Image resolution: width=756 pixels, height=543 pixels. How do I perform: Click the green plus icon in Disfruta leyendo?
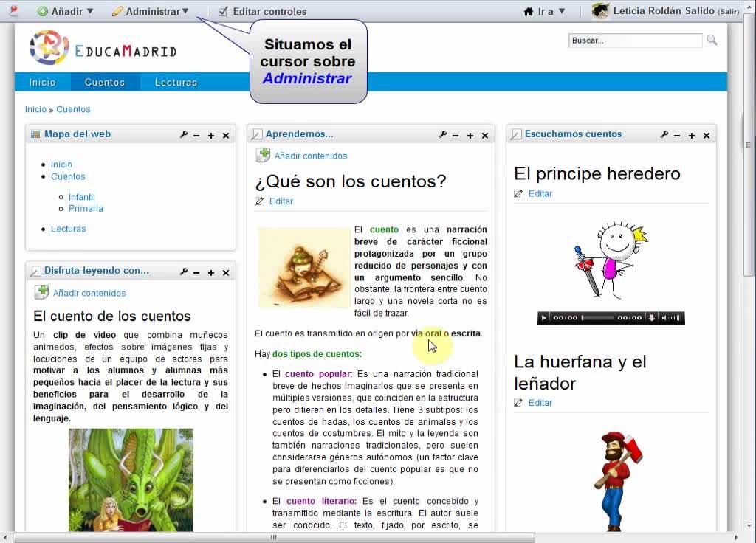(41, 292)
